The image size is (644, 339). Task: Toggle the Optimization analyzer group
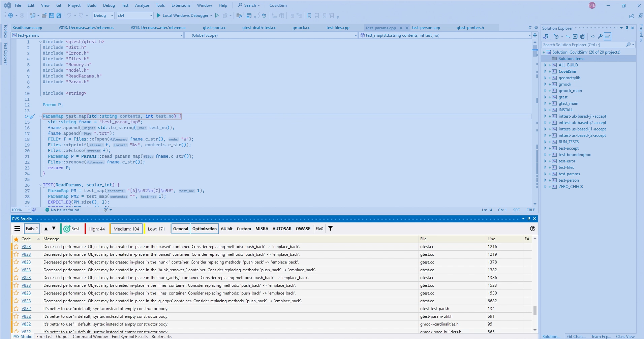pyautogui.click(x=205, y=229)
